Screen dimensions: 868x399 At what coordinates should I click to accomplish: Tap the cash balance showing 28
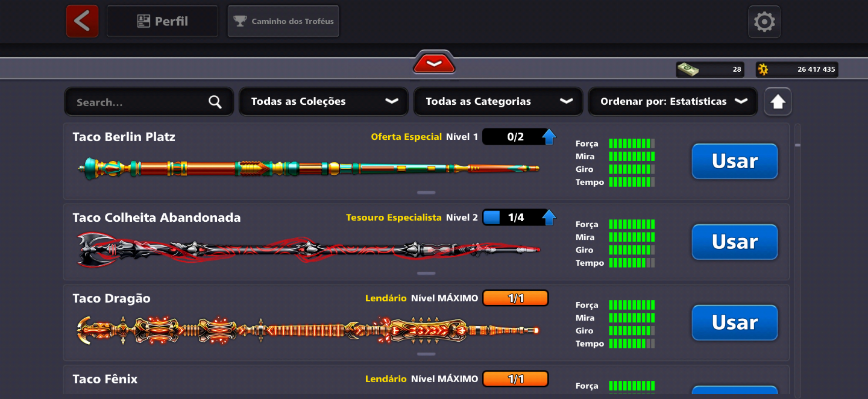710,69
